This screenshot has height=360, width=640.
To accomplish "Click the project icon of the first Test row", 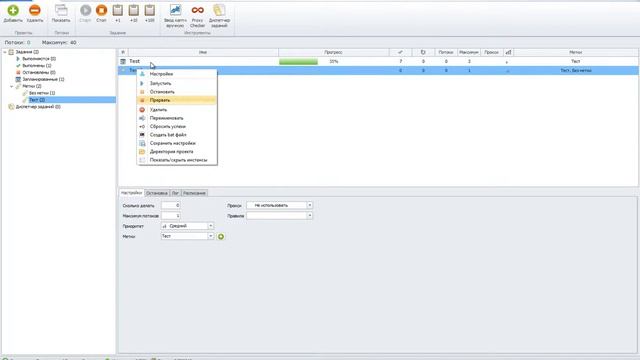I will 123,61.
